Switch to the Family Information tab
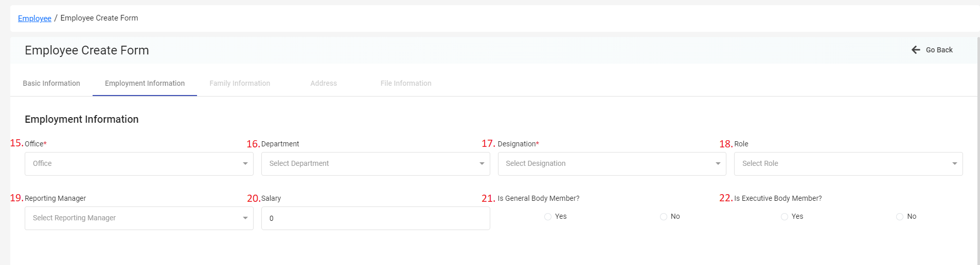 click(240, 83)
